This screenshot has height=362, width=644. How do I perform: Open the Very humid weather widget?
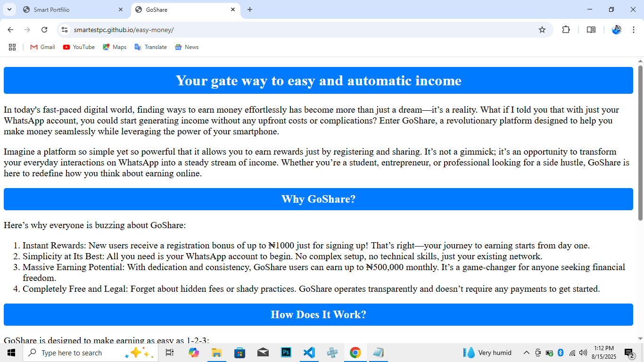488,353
